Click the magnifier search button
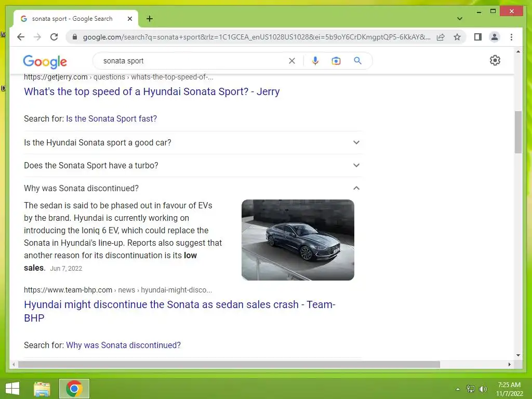This screenshot has height=399, width=532. pyautogui.click(x=357, y=61)
